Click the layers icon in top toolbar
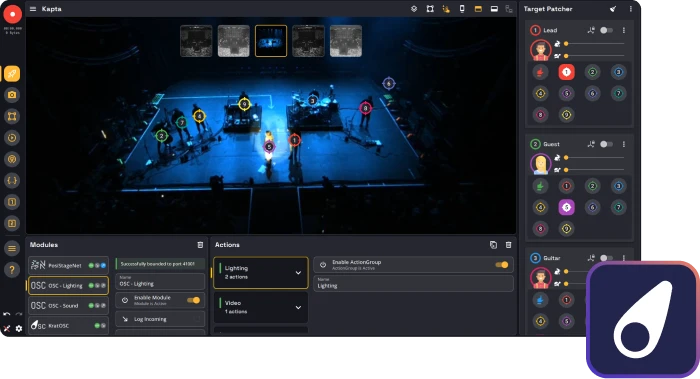 [414, 9]
